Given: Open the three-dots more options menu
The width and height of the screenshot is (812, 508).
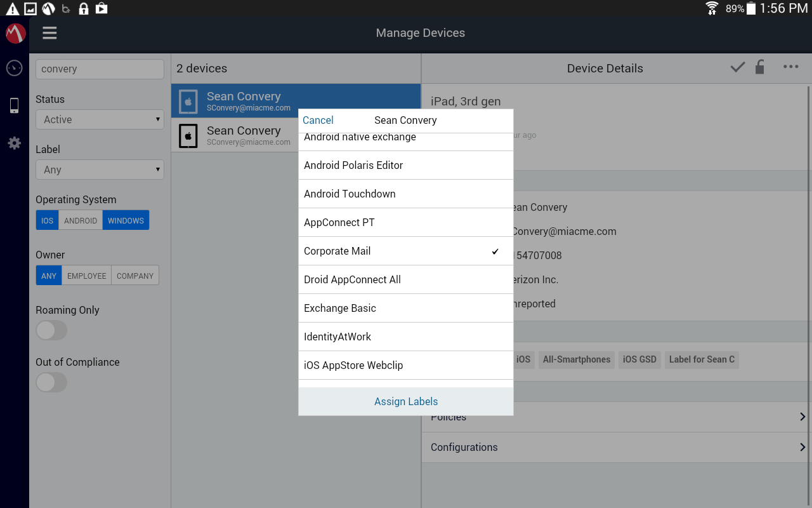Looking at the screenshot, I should pos(790,67).
